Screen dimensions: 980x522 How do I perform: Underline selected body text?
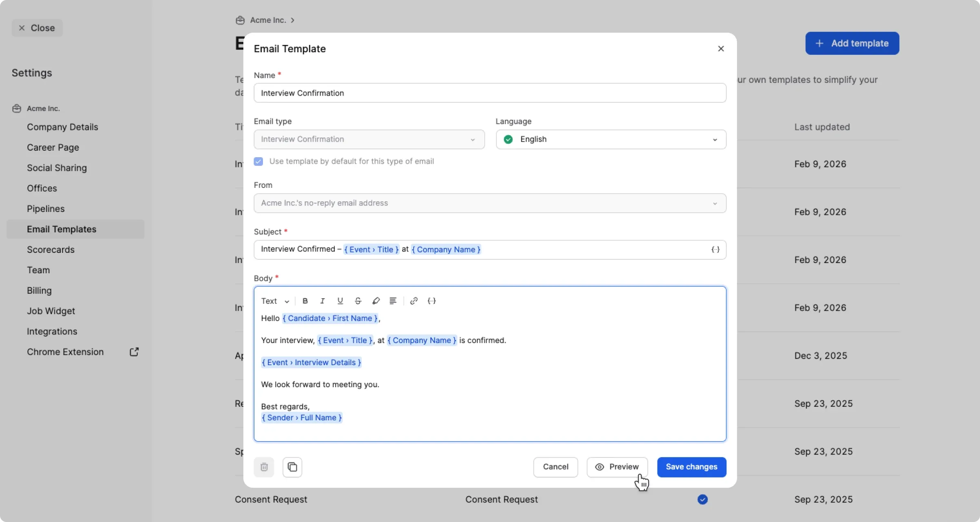[340, 301]
